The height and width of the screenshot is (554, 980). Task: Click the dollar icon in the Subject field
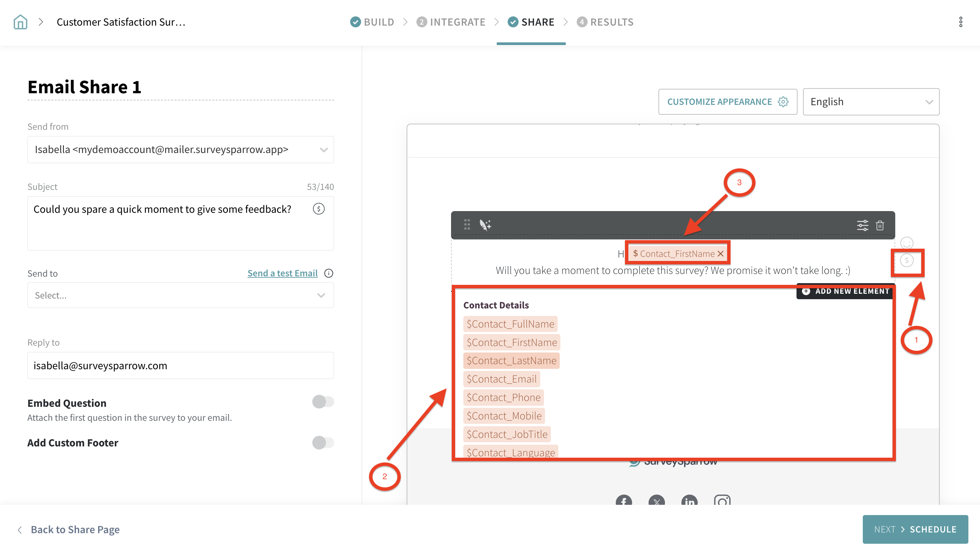[x=318, y=208]
